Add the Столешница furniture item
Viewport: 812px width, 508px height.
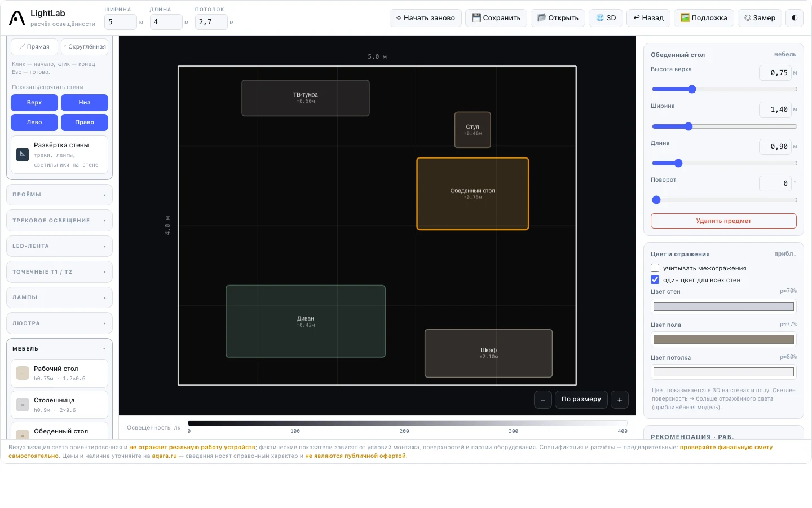[x=59, y=405]
